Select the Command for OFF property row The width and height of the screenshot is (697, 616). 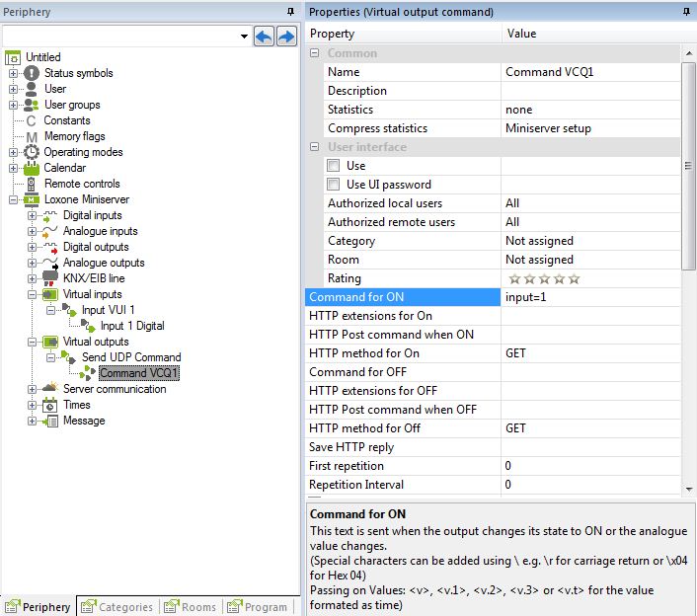[493, 372]
